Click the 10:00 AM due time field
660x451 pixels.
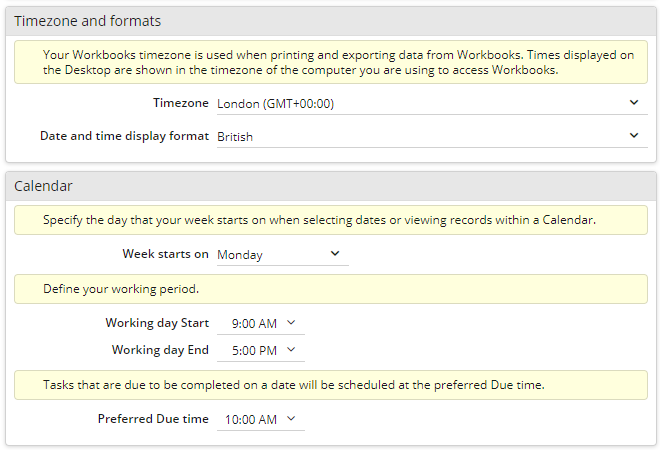(261, 419)
